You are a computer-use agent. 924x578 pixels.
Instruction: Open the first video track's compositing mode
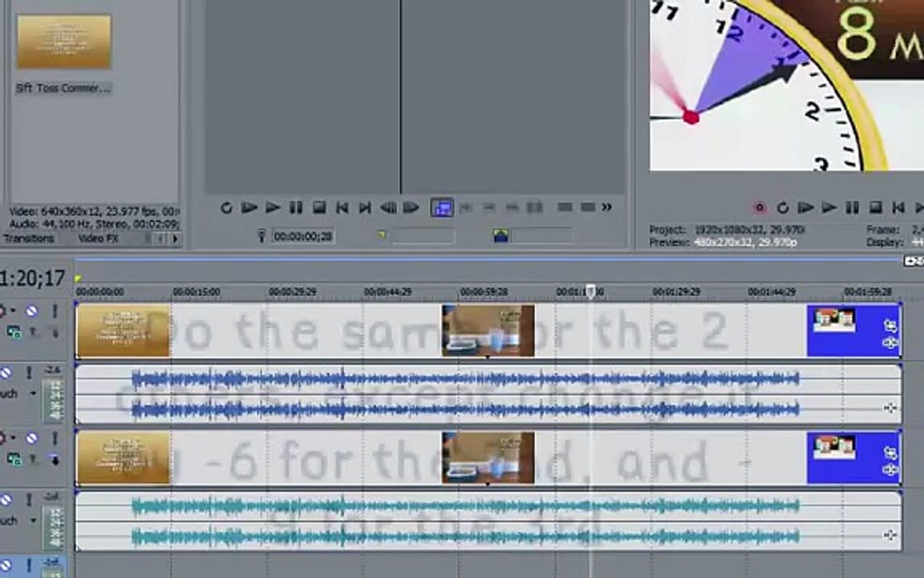pos(14,332)
